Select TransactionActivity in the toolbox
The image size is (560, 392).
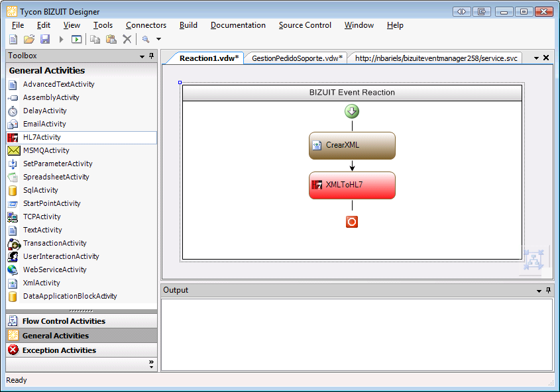(x=82, y=243)
